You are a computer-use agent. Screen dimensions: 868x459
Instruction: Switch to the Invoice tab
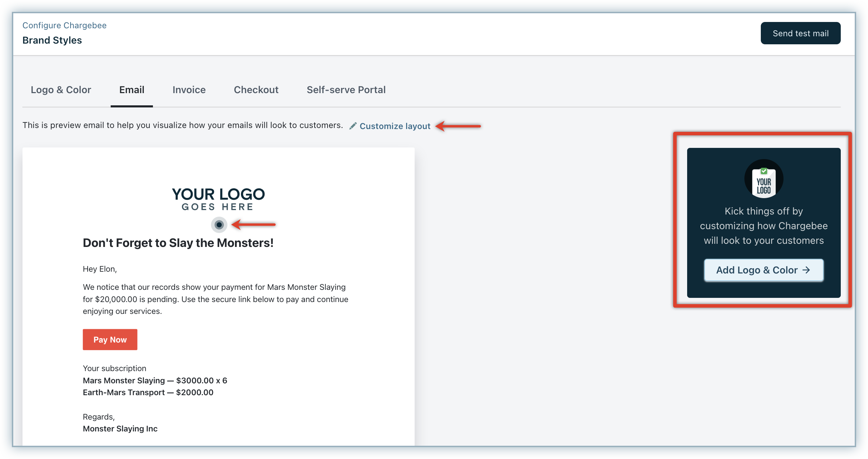[x=189, y=90]
